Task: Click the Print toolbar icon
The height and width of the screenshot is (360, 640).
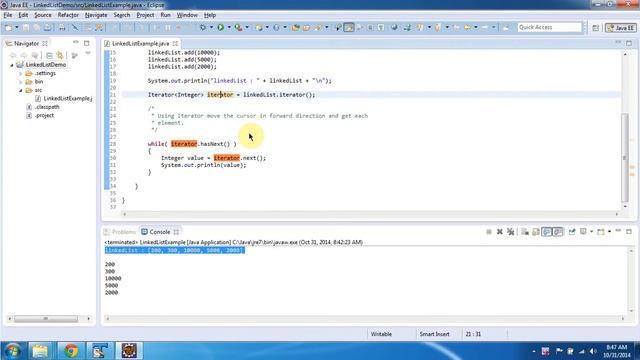Action: [62, 27]
